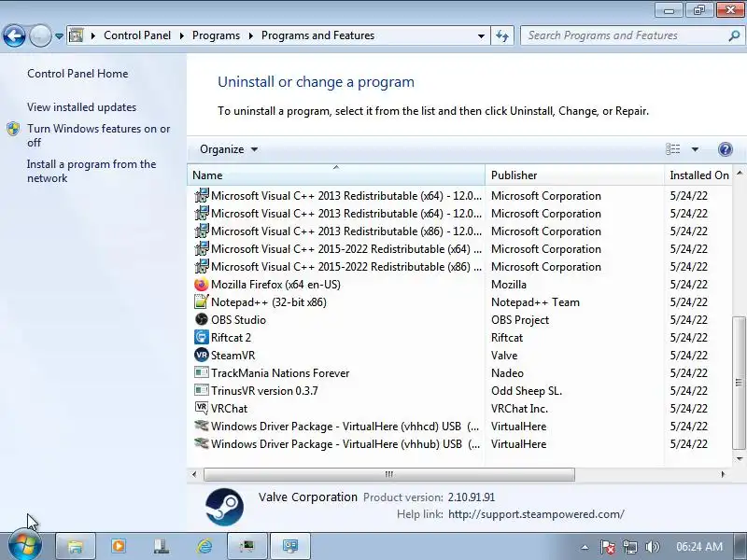Click Programs and Features breadcrumb
The width and height of the screenshot is (747, 560).
(x=317, y=35)
